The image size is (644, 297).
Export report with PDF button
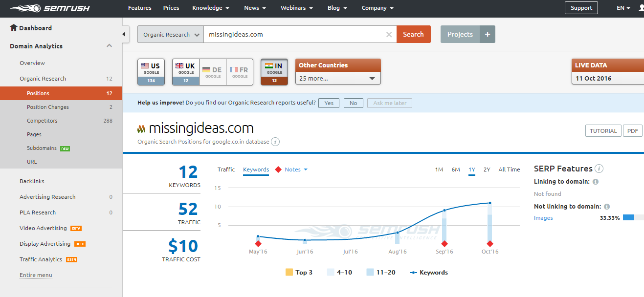[633, 131]
